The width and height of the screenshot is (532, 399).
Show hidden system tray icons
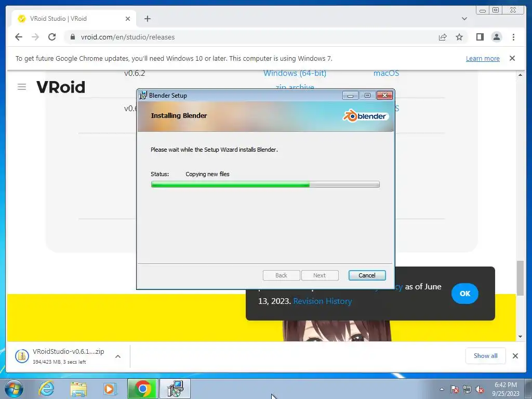pyautogui.click(x=442, y=389)
